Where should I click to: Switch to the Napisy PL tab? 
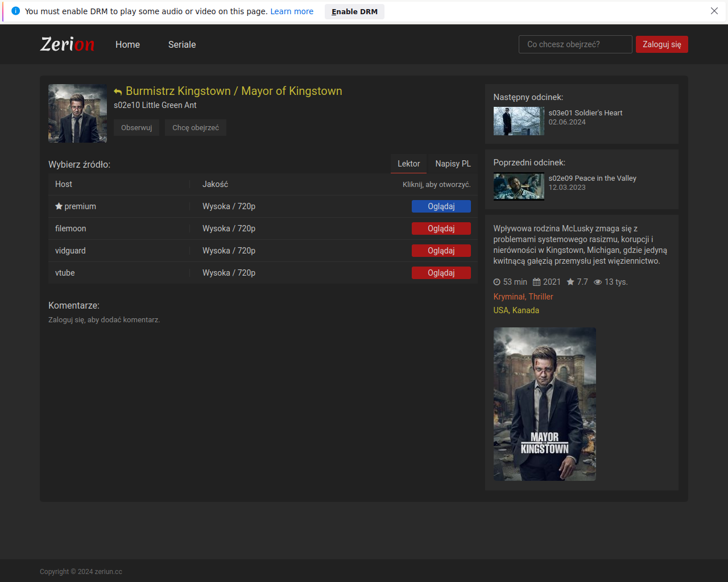[x=453, y=164]
